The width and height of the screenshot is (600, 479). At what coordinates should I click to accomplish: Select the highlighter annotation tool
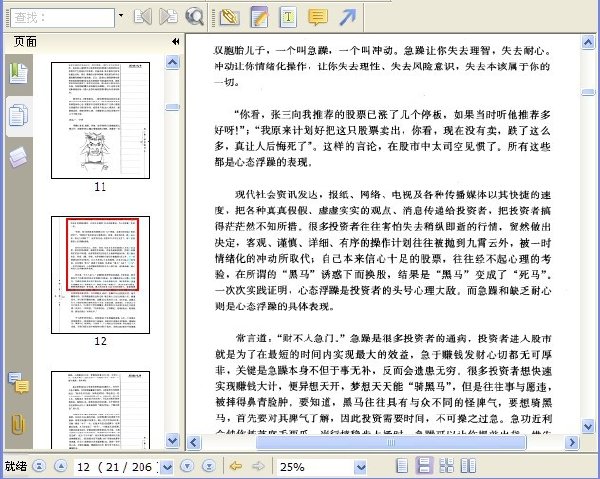(x=229, y=17)
